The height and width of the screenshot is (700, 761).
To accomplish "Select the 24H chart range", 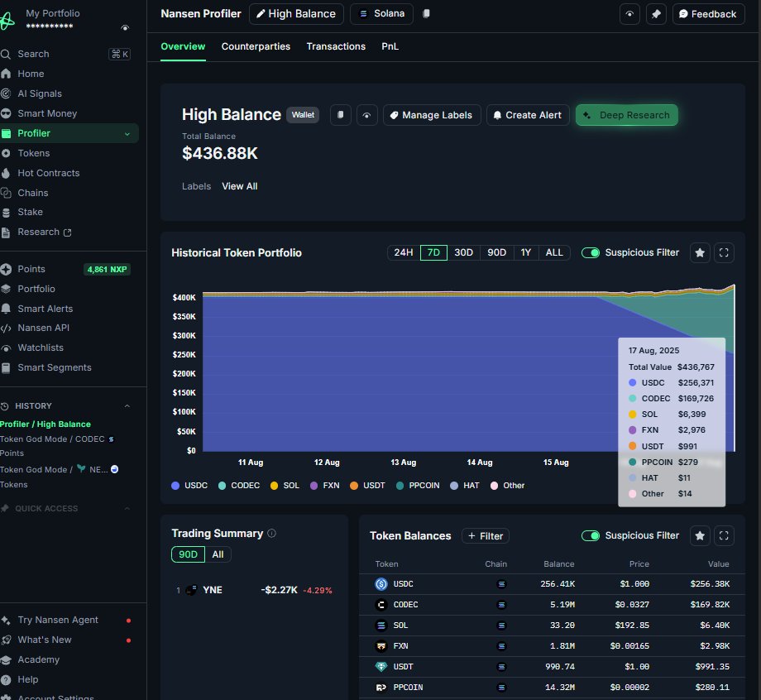I will (x=404, y=253).
